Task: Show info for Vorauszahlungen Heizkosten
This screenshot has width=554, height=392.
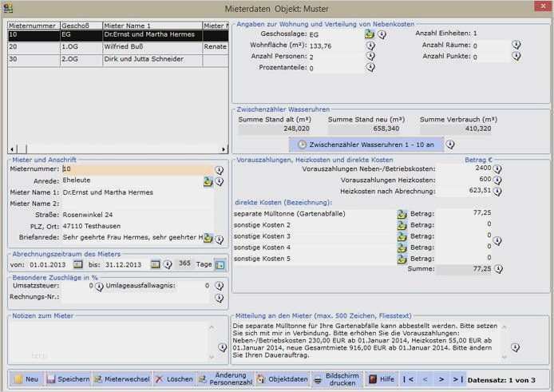Action: pyautogui.click(x=497, y=180)
